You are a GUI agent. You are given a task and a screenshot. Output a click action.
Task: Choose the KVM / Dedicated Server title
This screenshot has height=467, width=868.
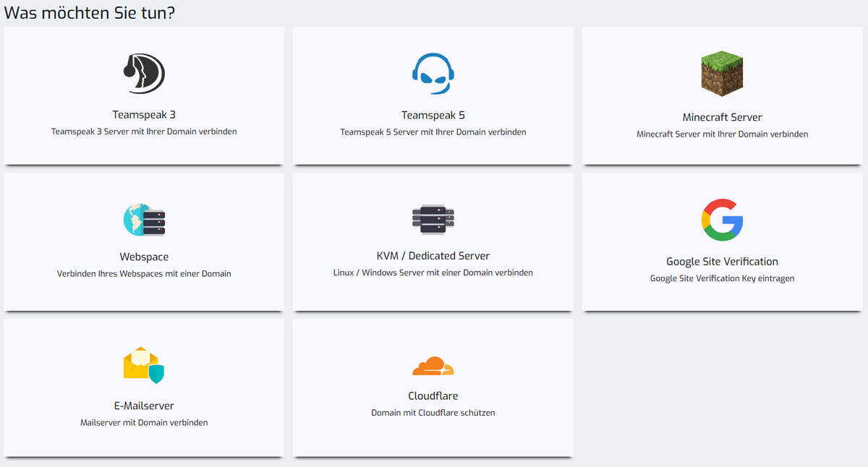coord(433,256)
